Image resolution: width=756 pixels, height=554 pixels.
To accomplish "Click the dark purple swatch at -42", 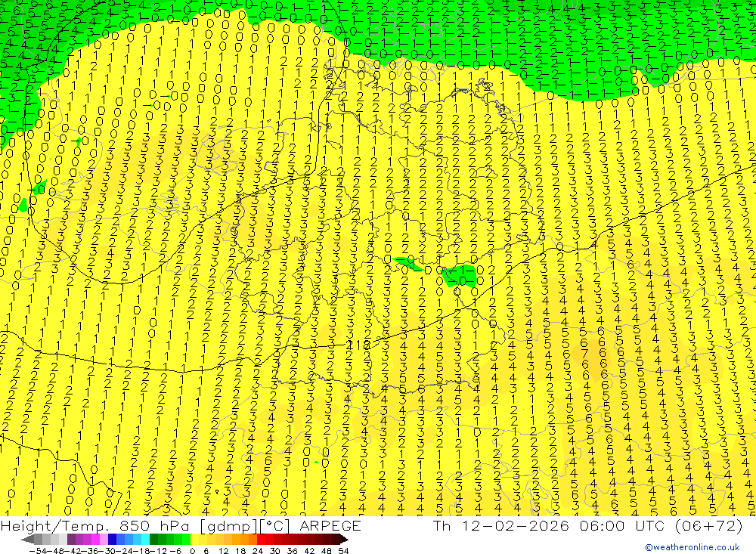I will point(71,540).
